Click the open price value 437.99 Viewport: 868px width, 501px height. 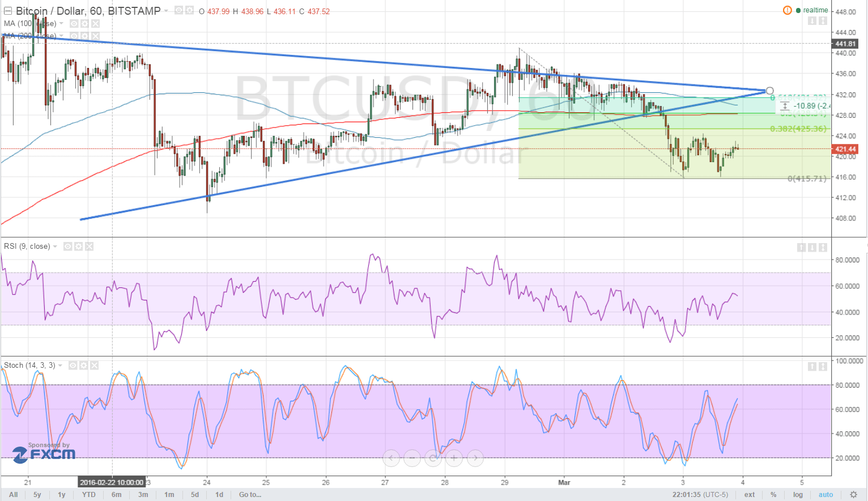pyautogui.click(x=218, y=11)
